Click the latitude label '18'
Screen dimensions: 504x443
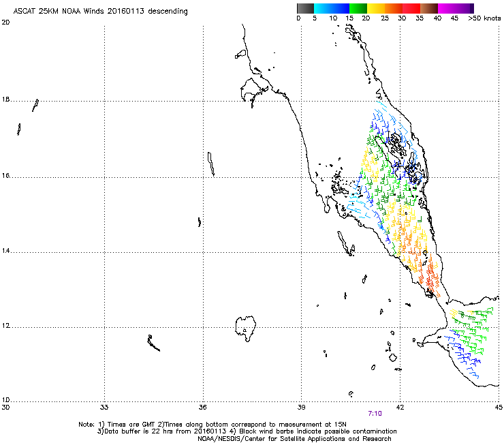click(5, 100)
